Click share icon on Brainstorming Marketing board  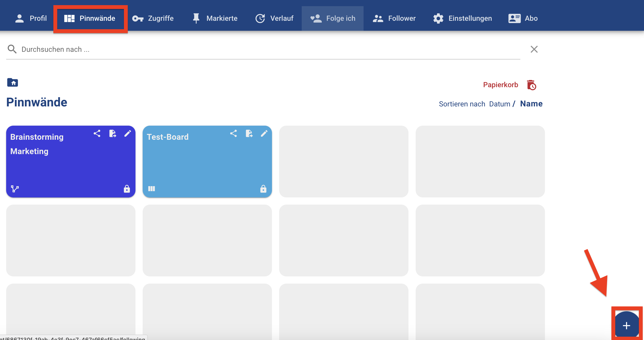97,133
